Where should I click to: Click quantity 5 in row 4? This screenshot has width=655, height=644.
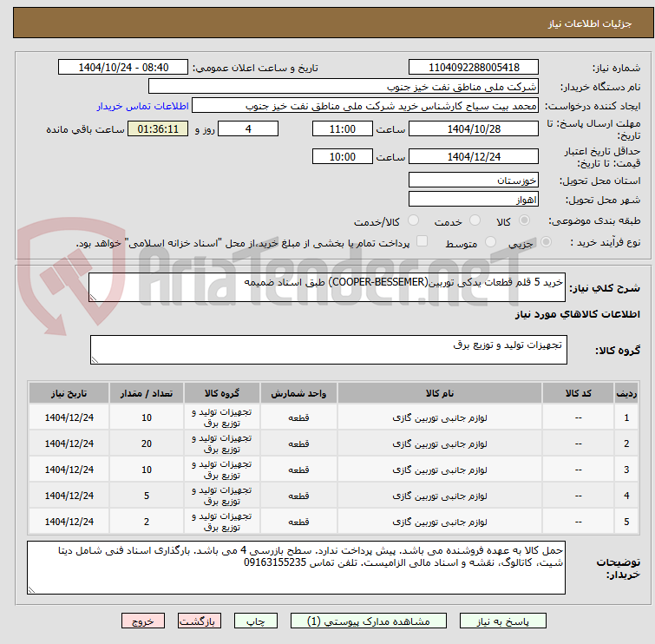(x=147, y=496)
